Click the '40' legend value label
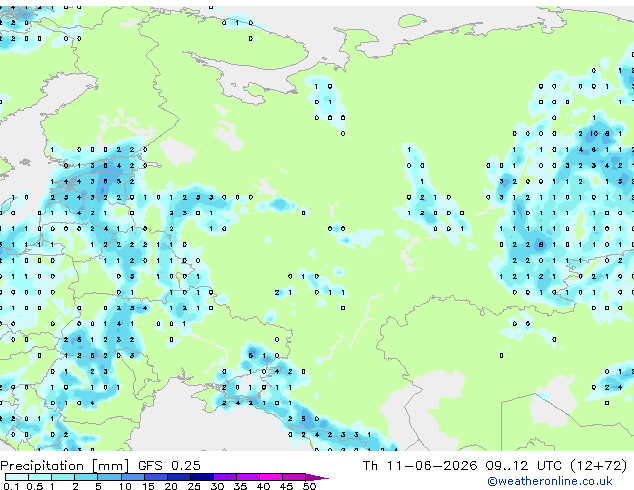The image size is (634, 490). 263,486
